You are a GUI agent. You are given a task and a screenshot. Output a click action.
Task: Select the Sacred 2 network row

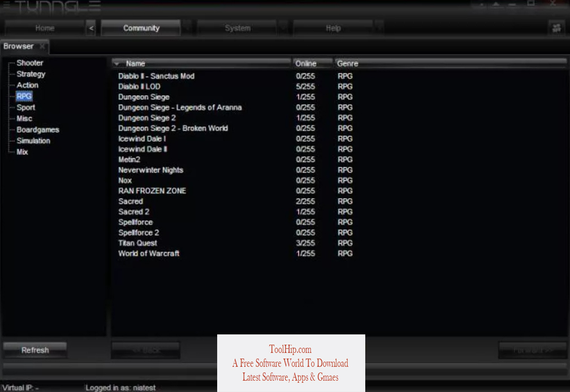(x=134, y=212)
